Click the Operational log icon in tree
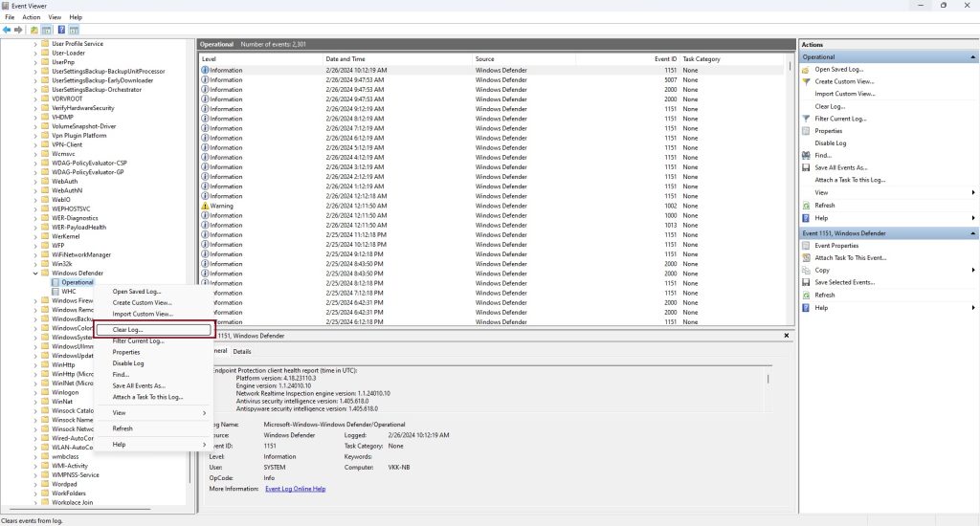 [x=56, y=282]
